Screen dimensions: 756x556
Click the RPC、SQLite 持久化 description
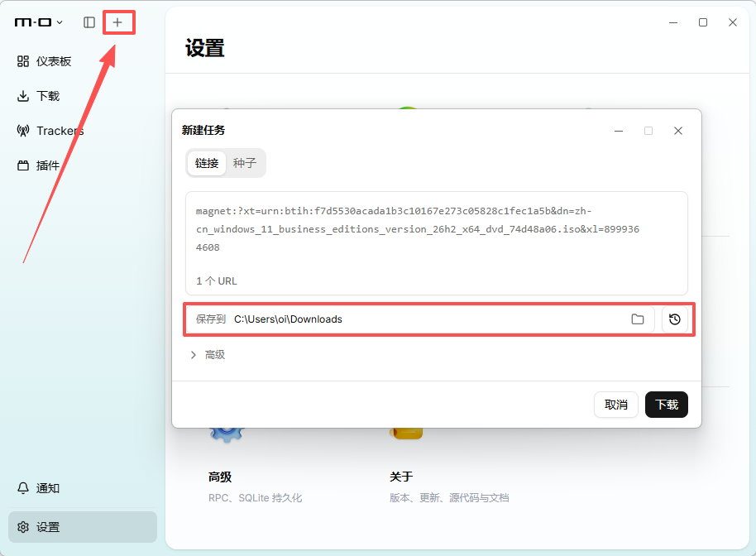(255, 497)
